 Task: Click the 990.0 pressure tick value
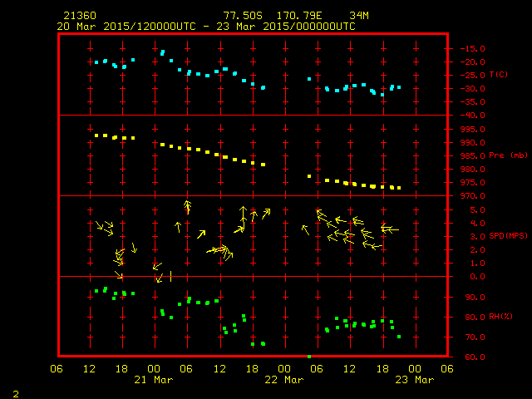point(473,142)
